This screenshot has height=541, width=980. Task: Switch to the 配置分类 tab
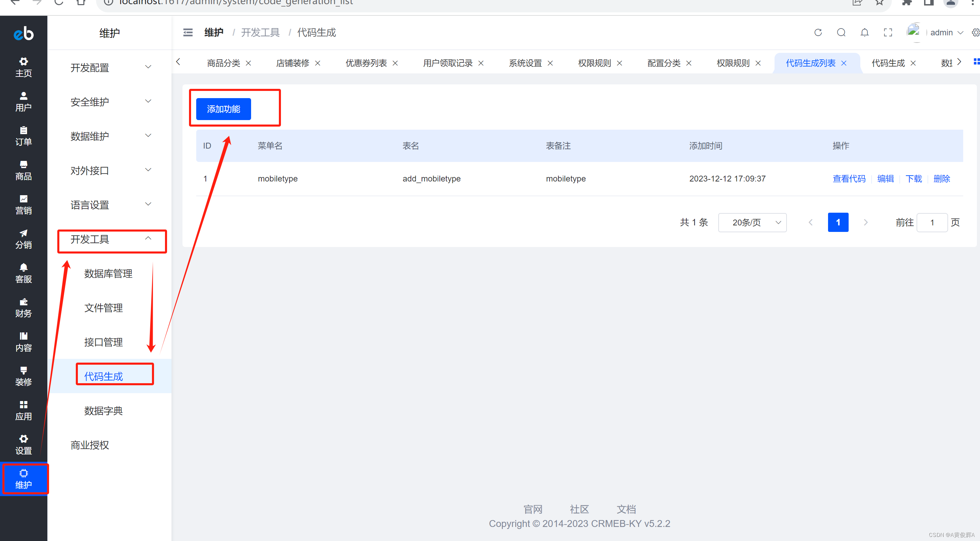point(663,63)
